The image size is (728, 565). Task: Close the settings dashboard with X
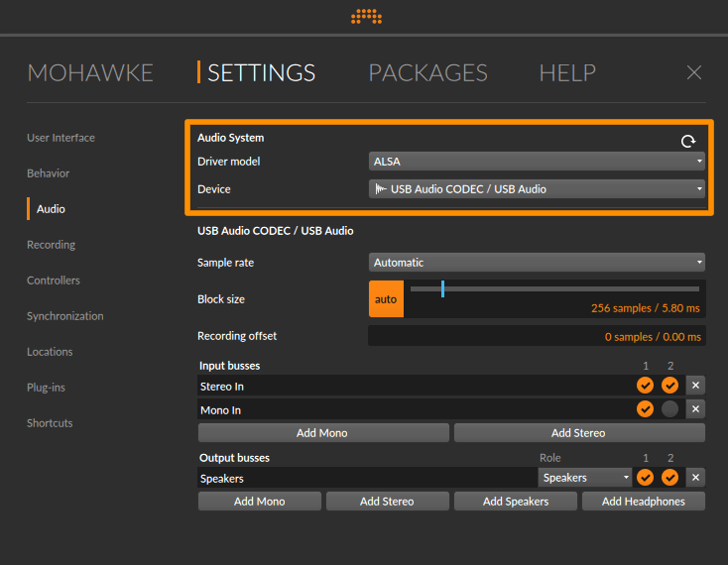[694, 72]
